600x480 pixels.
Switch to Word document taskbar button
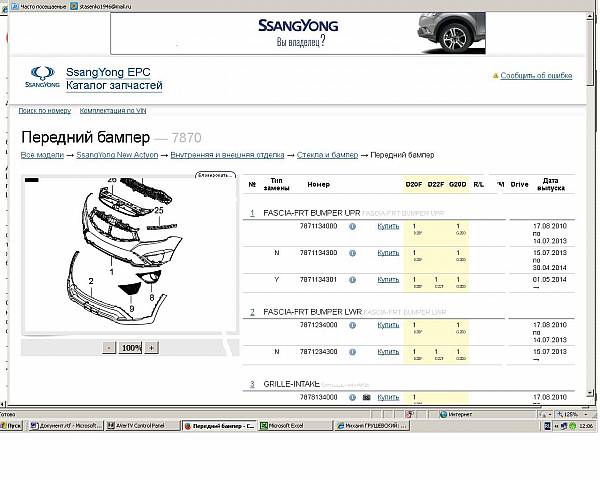click(66, 426)
